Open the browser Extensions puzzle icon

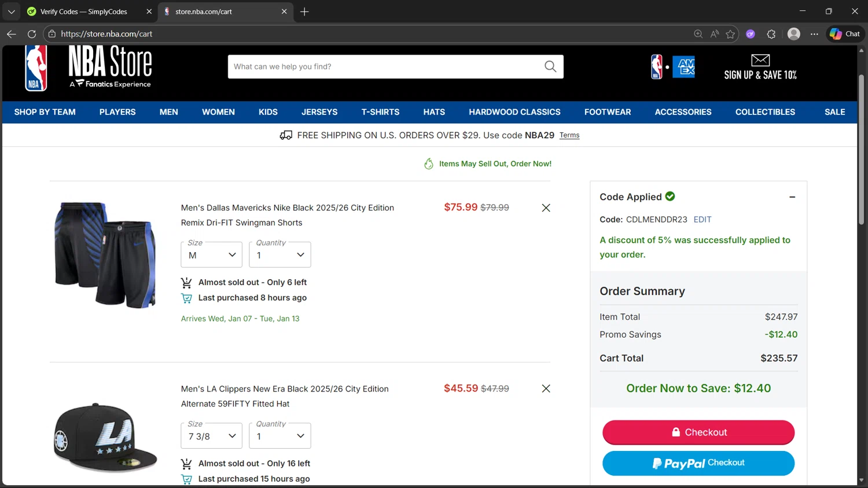771,34
